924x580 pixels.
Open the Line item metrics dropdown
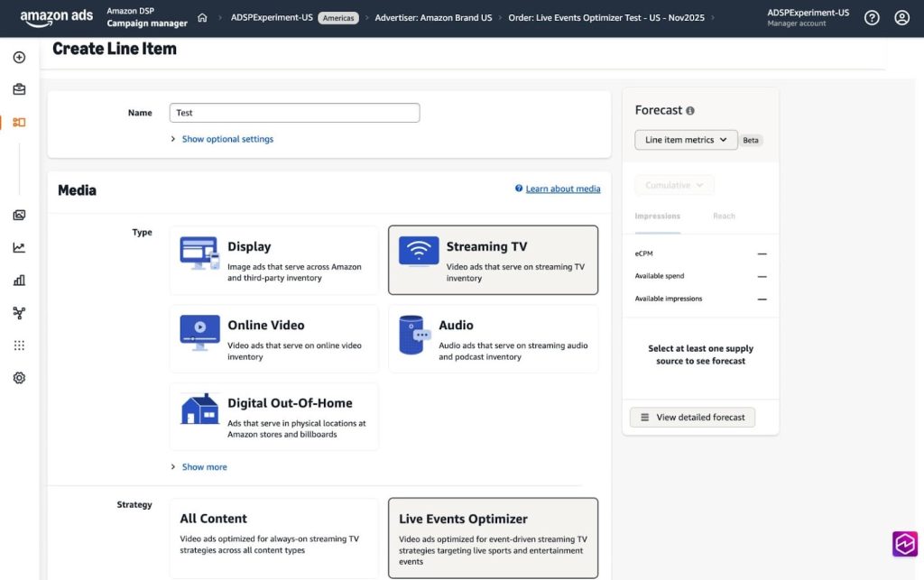(686, 140)
